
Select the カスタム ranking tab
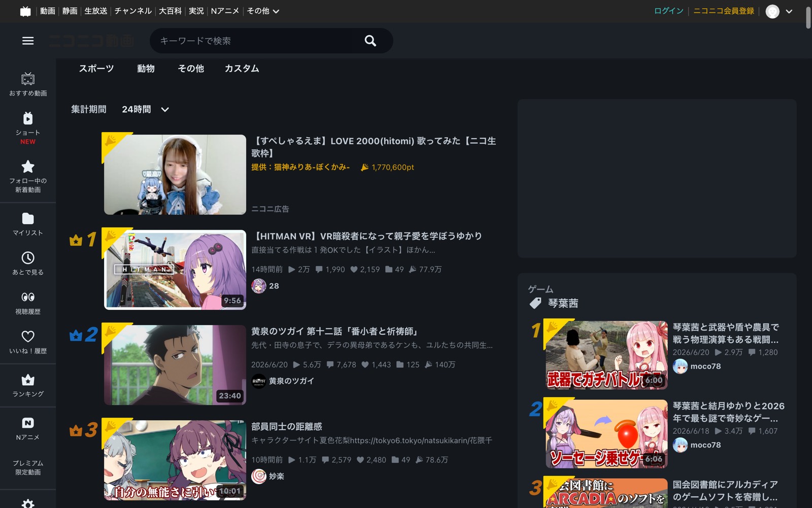point(242,69)
